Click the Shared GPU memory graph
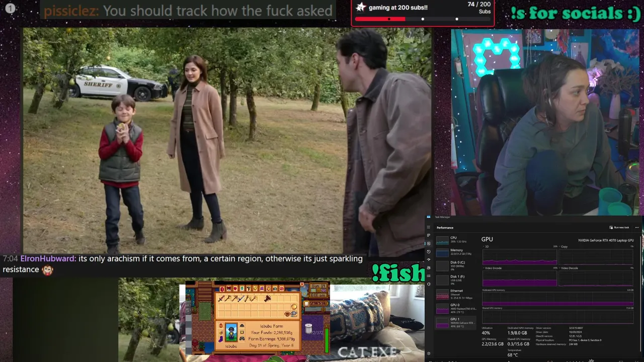Viewport: 644px width, 362px height. coord(557,316)
